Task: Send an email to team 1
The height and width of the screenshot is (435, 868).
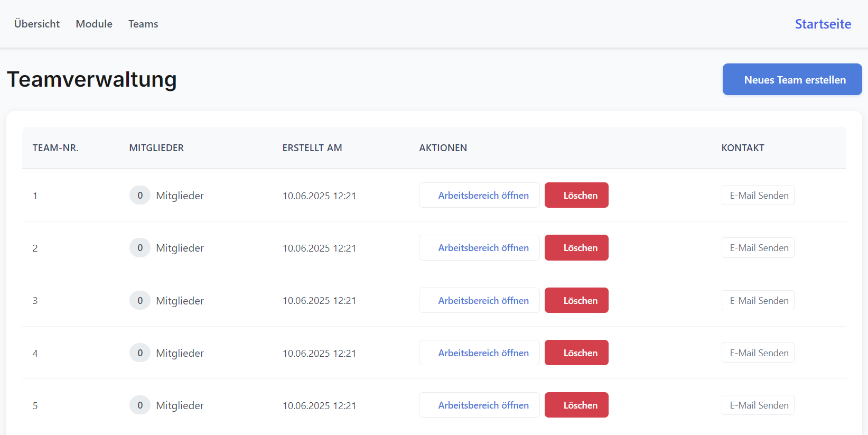Action: pos(758,195)
